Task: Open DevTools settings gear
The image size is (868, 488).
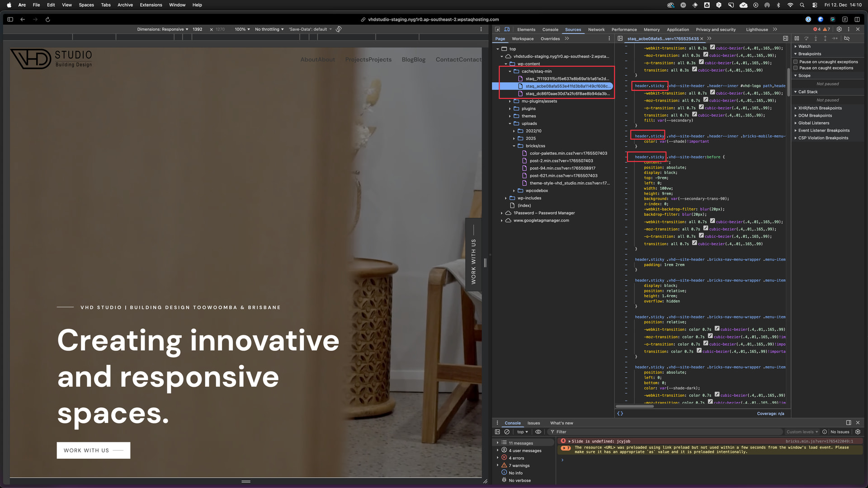Action: click(x=839, y=29)
